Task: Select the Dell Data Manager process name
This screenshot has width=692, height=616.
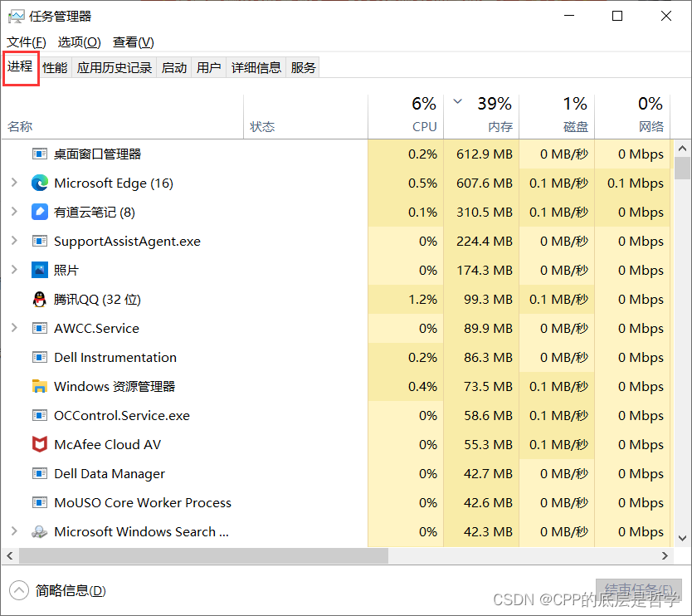Action: 110,474
